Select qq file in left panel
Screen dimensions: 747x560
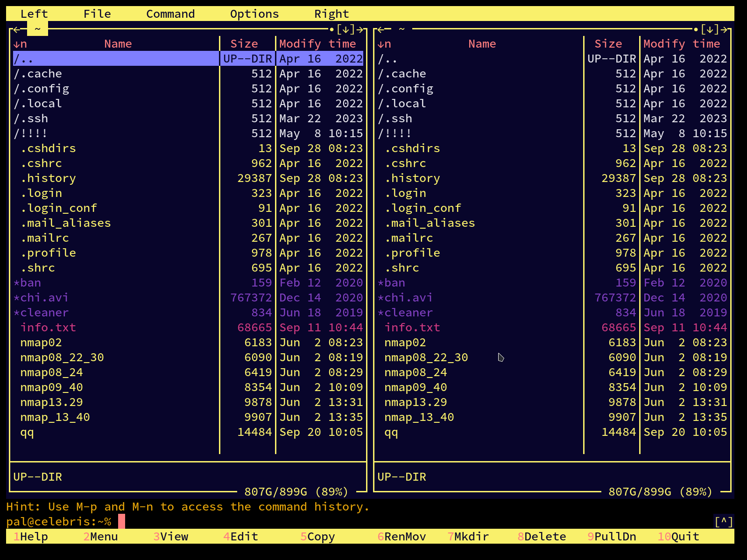coord(188,432)
